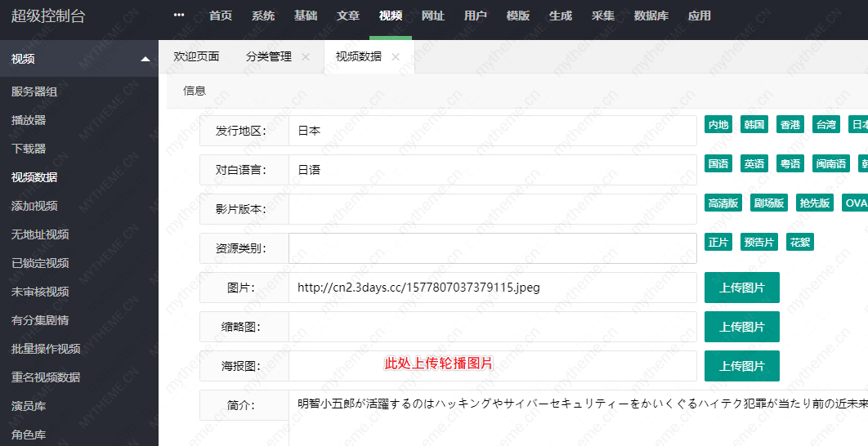868x446 pixels.
Task: Click the three-dots icon in top navigation
Action: click(x=179, y=16)
